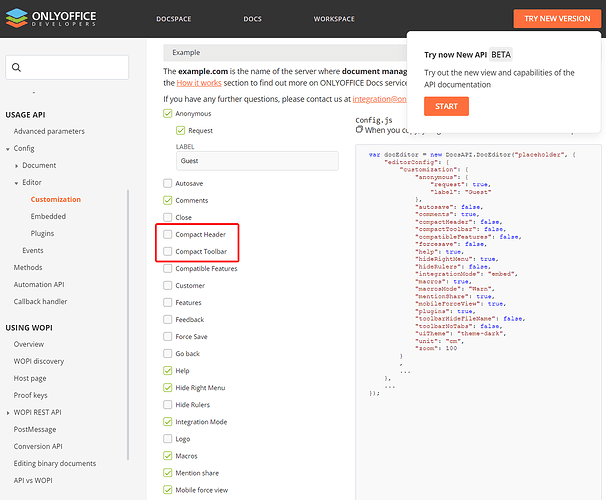The height and width of the screenshot is (500, 606).
Task: Open Editing binary documents page
Action: (55, 463)
